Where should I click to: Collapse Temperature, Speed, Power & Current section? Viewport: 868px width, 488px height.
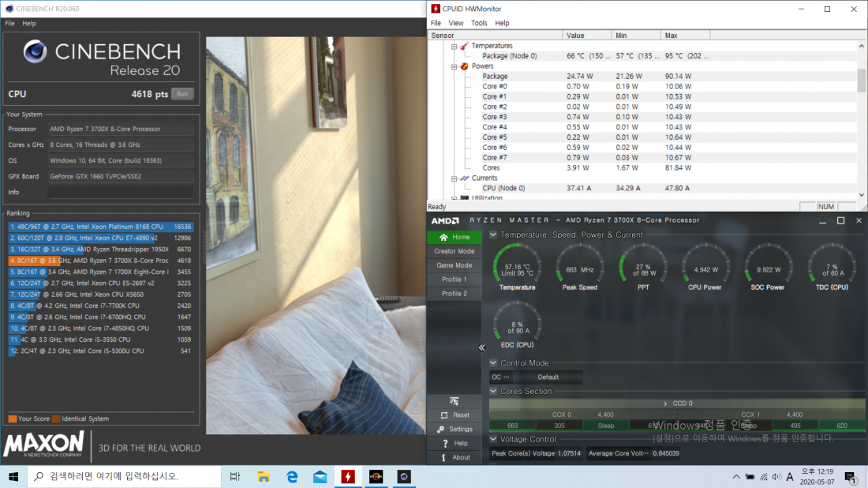click(x=493, y=235)
